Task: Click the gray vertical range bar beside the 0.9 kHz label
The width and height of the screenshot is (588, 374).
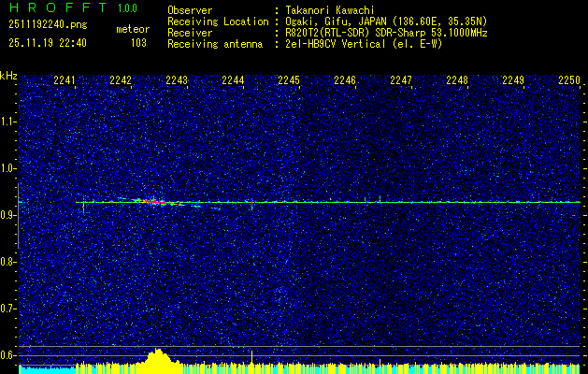Action: pos(19,216)
